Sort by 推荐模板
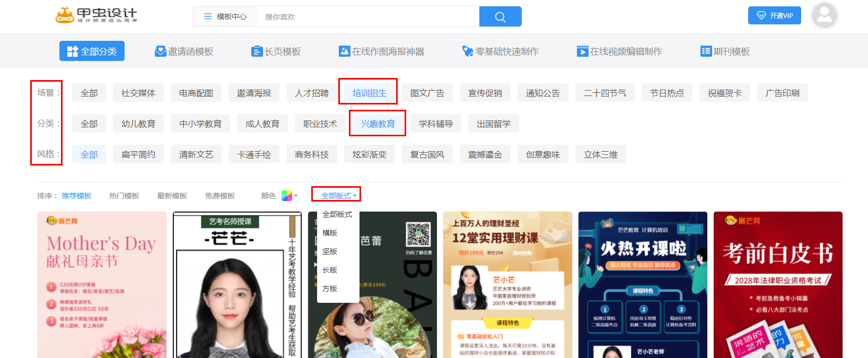This screenshot has width=868, height=358. (76, 196)
